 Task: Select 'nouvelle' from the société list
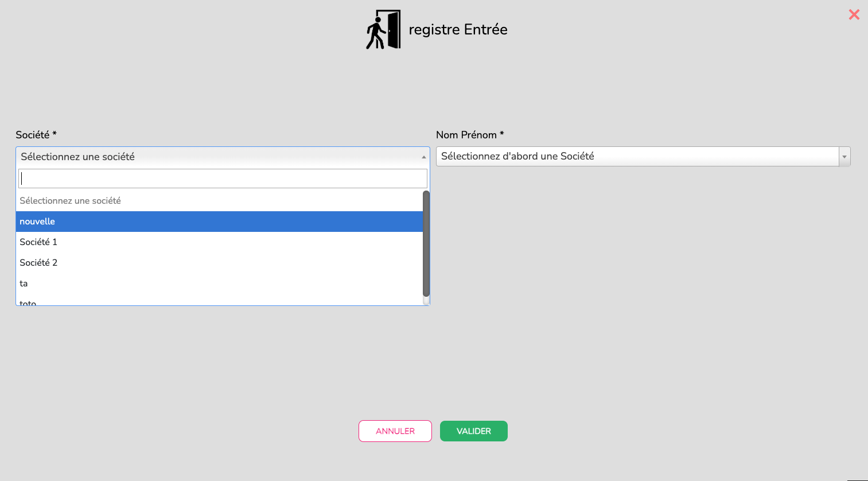click(x=219, y=222)
